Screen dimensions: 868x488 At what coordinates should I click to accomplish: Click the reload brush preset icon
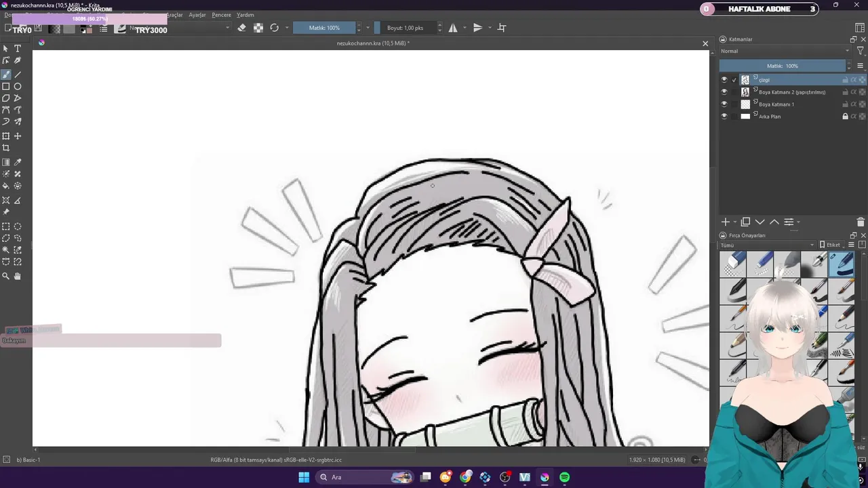coord(275,28)
